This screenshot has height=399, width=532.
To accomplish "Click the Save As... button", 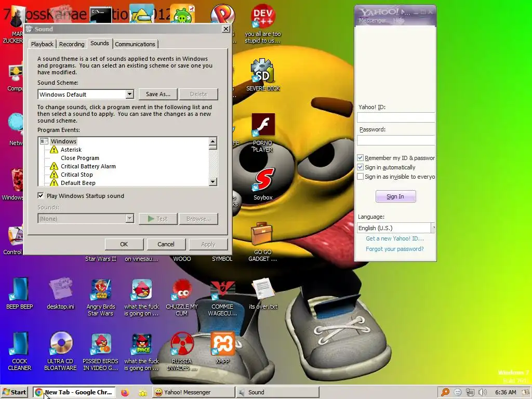I will 158,94.
